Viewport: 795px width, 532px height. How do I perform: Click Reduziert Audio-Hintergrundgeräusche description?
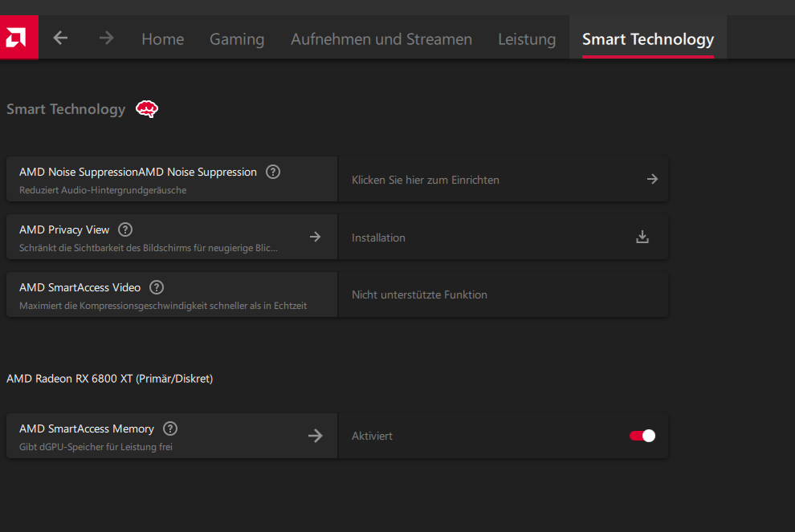(103, 190)
